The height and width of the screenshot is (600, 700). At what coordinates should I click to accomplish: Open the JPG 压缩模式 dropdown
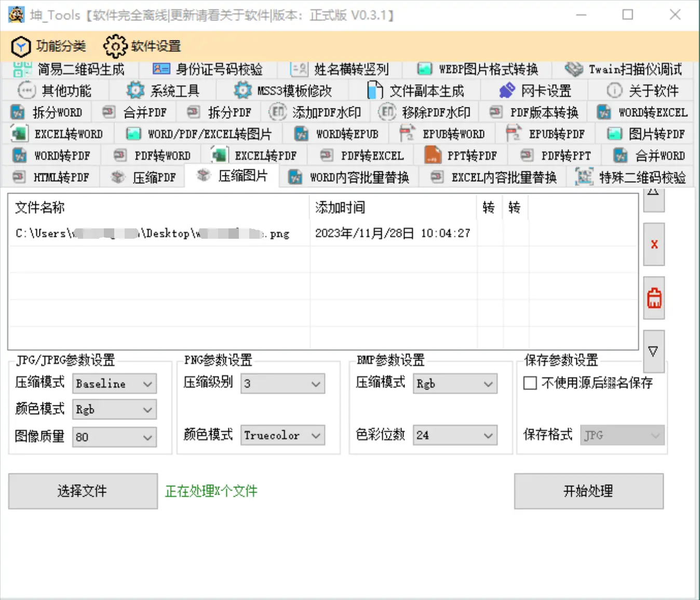coord(114,384)
